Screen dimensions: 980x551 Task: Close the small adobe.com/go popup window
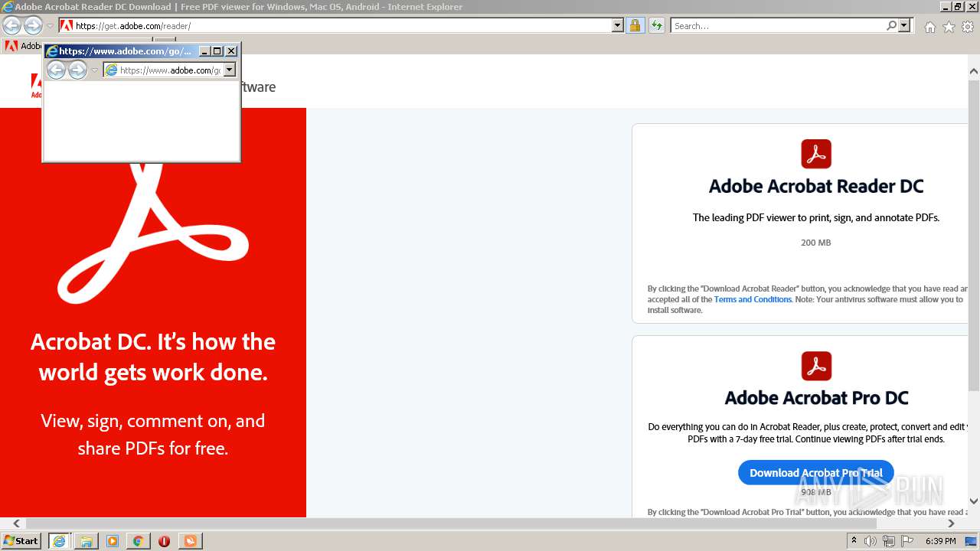[231, 51]
